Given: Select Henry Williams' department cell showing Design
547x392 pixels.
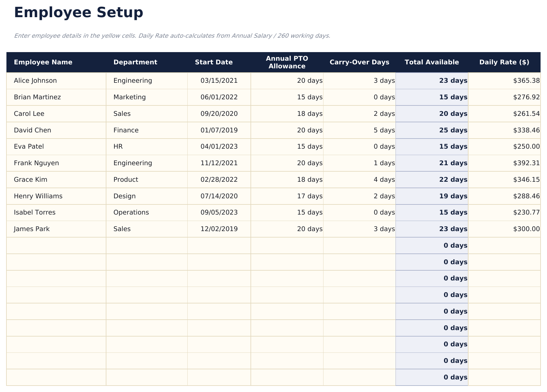Looking at the screenshot, I should click(x=124, y=196).
